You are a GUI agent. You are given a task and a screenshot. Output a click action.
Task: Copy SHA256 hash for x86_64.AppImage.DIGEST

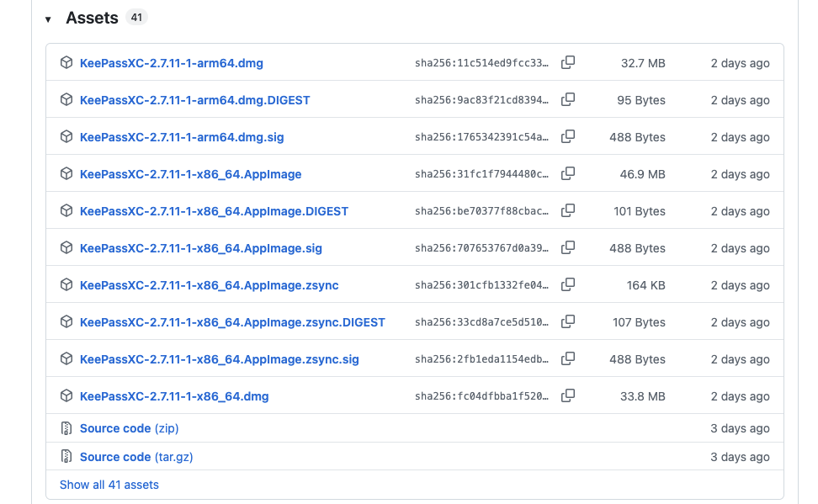click(568, 211)
